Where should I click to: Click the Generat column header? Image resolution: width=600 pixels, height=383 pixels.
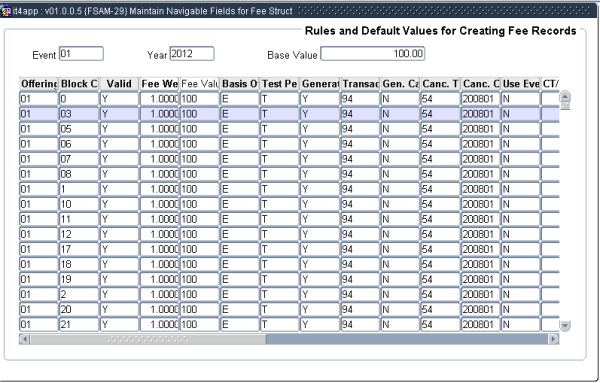[320, 84]
